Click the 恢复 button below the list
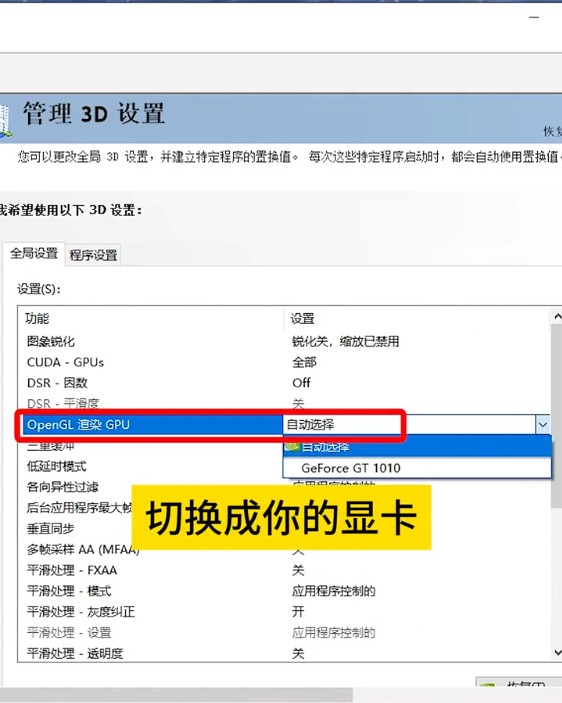The image size is (562, 703). (x=518, y=682)
